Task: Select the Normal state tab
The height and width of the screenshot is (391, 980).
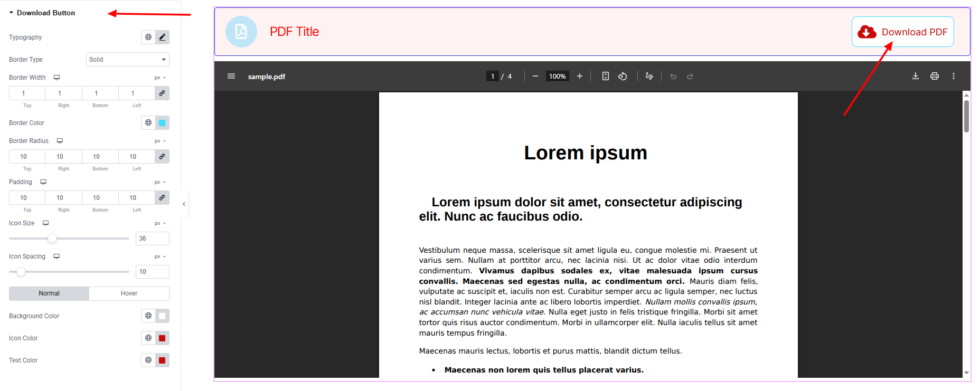Action: [x=49, y=293]
